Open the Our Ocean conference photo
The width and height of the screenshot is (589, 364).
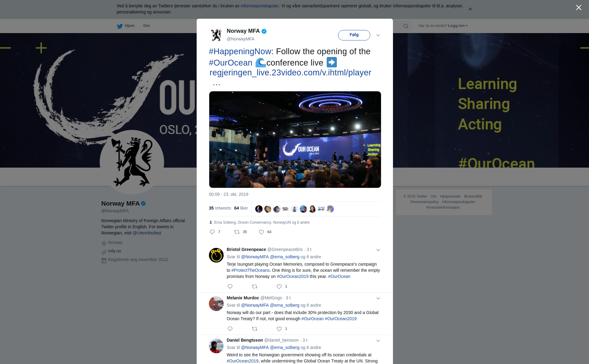pos(295,139)
